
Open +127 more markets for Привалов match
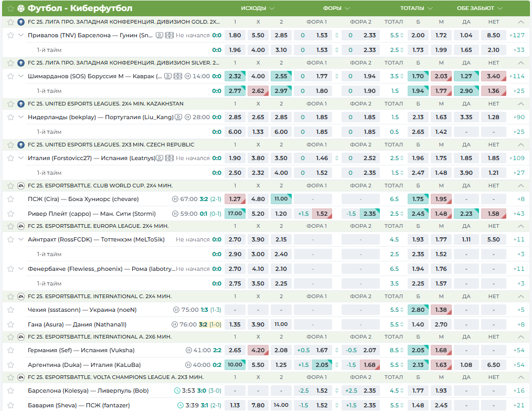[x=517, y=35]
